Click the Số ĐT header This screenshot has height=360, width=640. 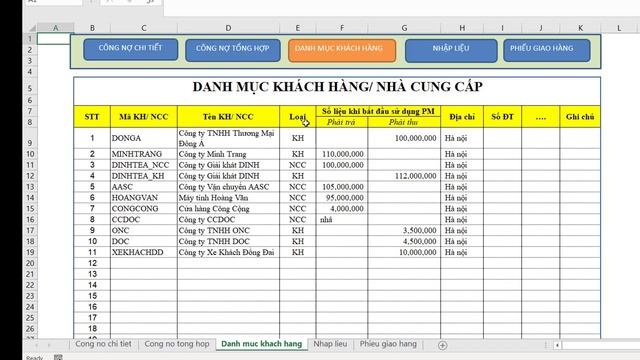[x=502, y=117]
